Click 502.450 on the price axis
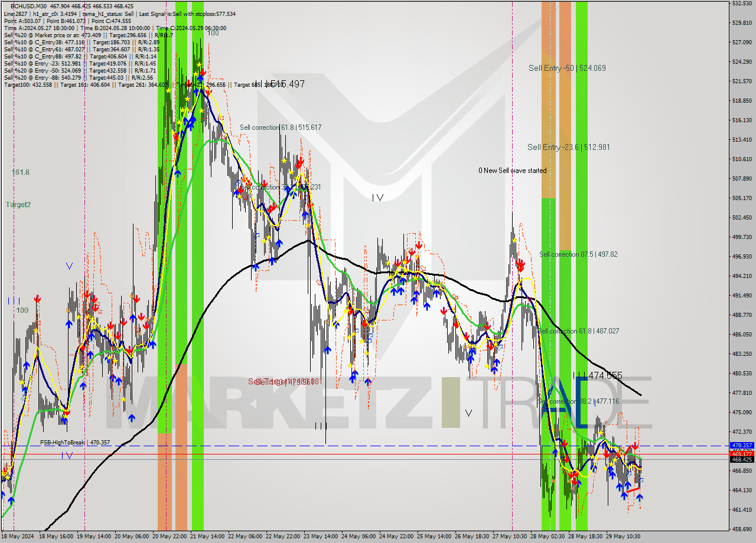Viewport: 756px width, 543px height. pyautogui.click(x=742, y=218)
